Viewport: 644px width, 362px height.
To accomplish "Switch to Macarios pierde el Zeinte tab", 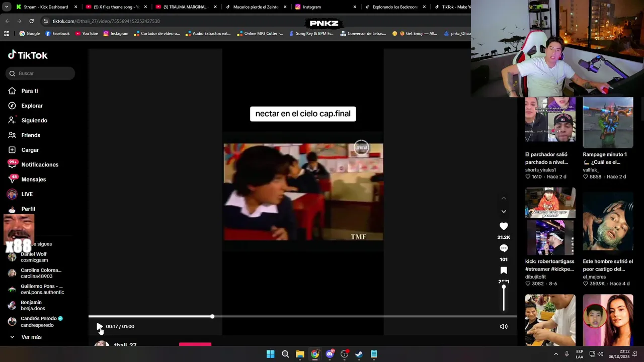I will pyautogui.click(x=255, y=7).
